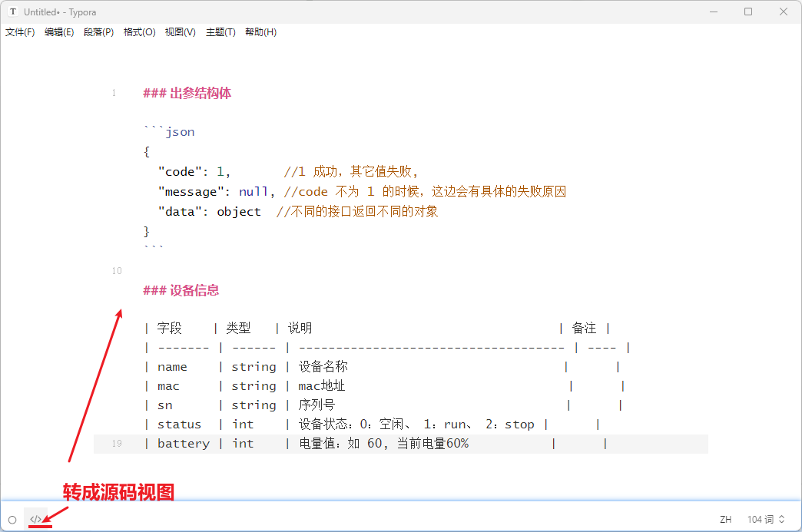The height and width of the screenshot is (532, 802).
Task: Open the 格式(O) menu
Action: coord(140,32)
